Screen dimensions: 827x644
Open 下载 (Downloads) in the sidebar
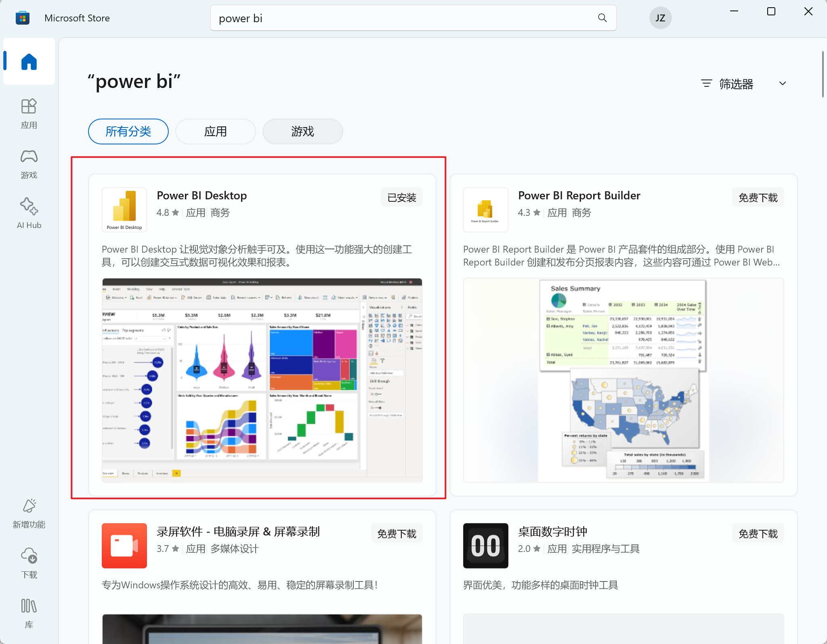(29, 563)
